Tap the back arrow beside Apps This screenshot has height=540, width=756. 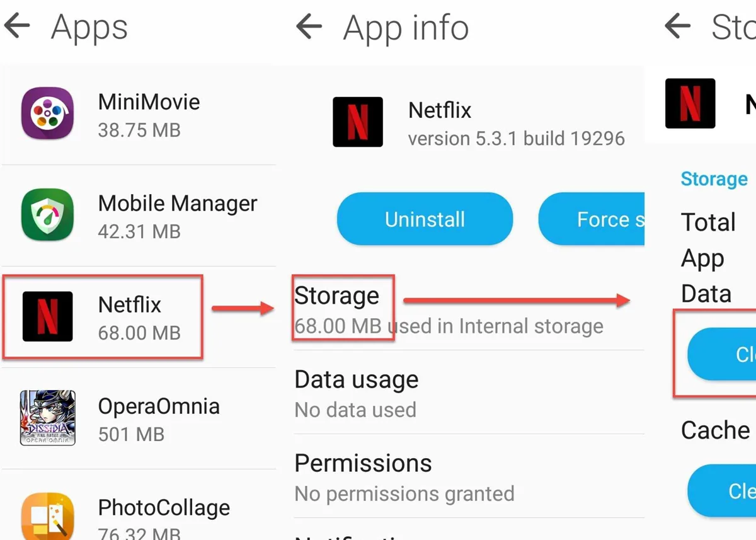[17, 26]
